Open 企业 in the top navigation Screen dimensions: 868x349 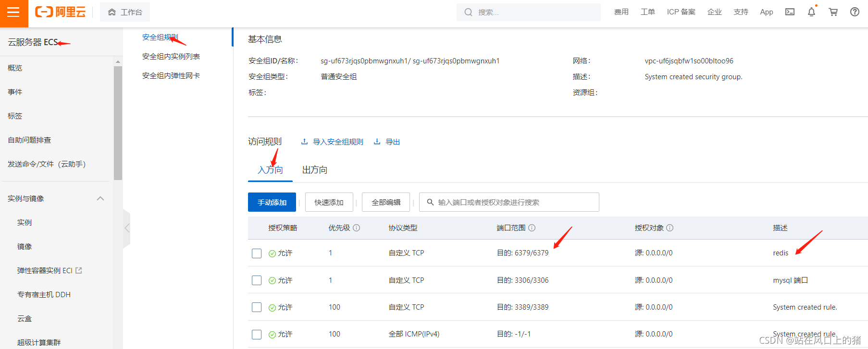click(715, 12)
